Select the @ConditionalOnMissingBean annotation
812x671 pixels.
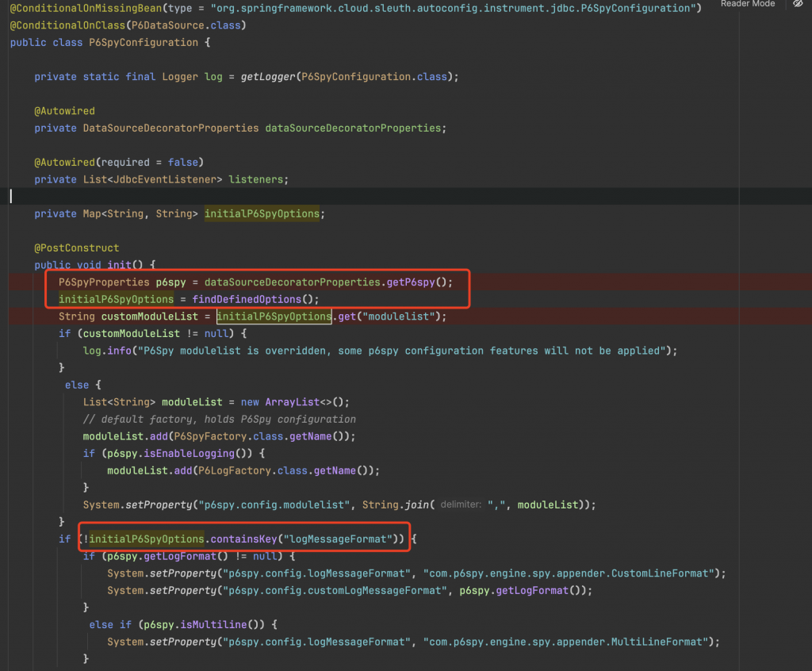click(83, 8)
